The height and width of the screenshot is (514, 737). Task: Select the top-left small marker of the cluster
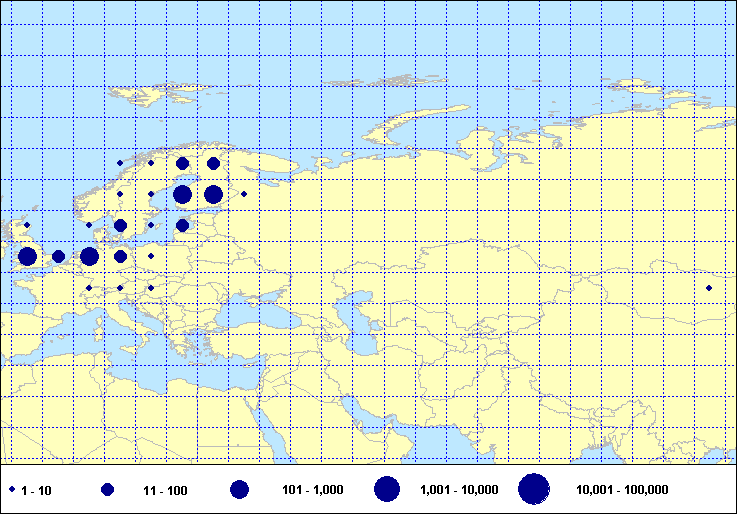click(120, 162)
